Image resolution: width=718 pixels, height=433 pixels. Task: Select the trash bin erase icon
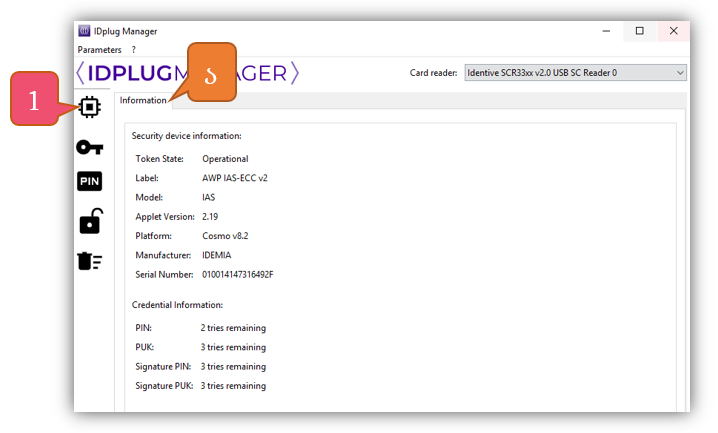(89, 261)
